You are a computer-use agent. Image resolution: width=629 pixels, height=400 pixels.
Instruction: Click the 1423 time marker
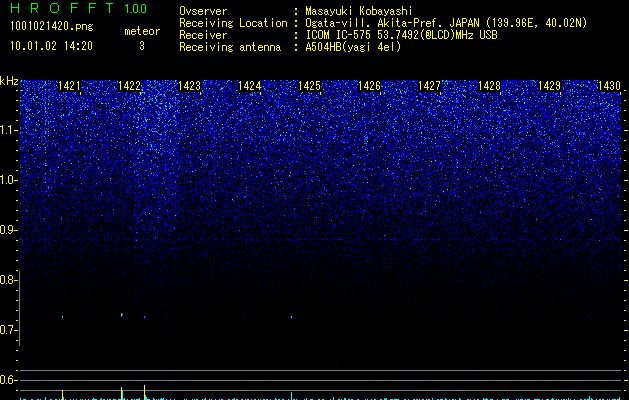tap(189, 86)
